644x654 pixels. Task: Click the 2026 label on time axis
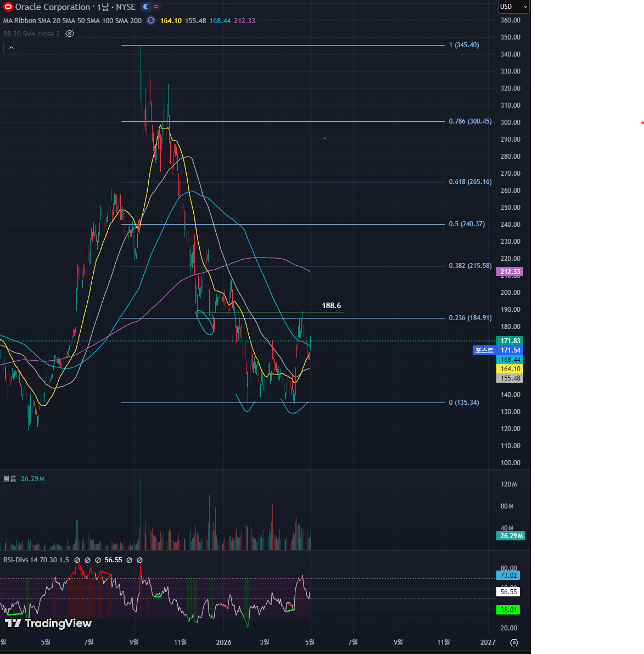point(223,642)
